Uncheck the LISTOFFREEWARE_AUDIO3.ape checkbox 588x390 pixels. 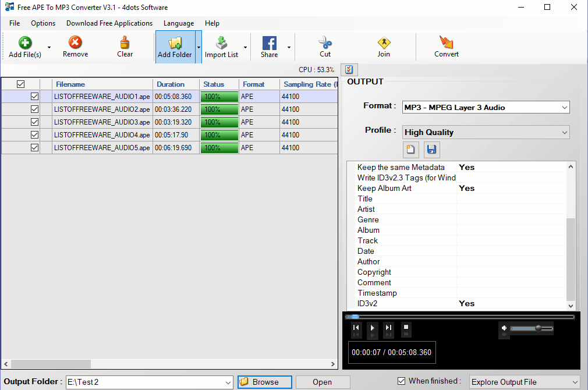[34, 122]
